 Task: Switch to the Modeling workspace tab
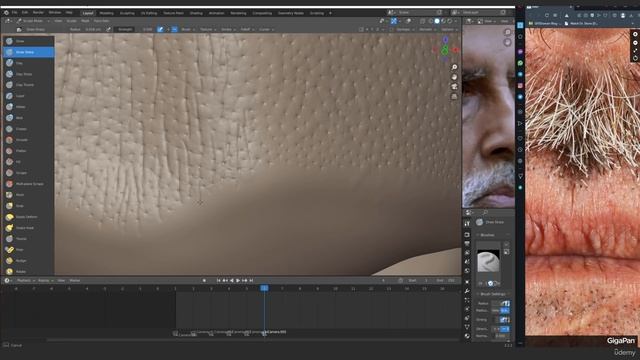coord(107,13)
